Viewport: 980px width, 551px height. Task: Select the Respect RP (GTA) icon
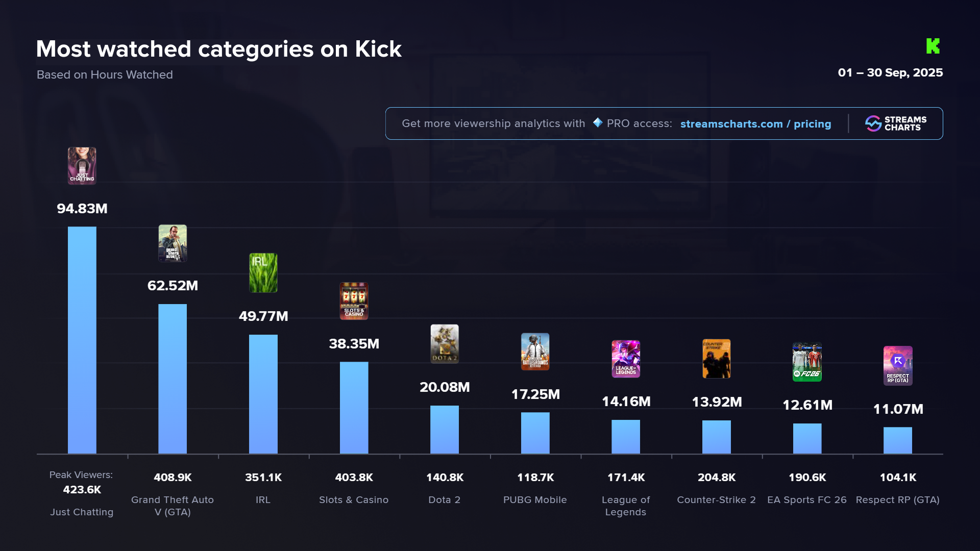coord(898,366)
